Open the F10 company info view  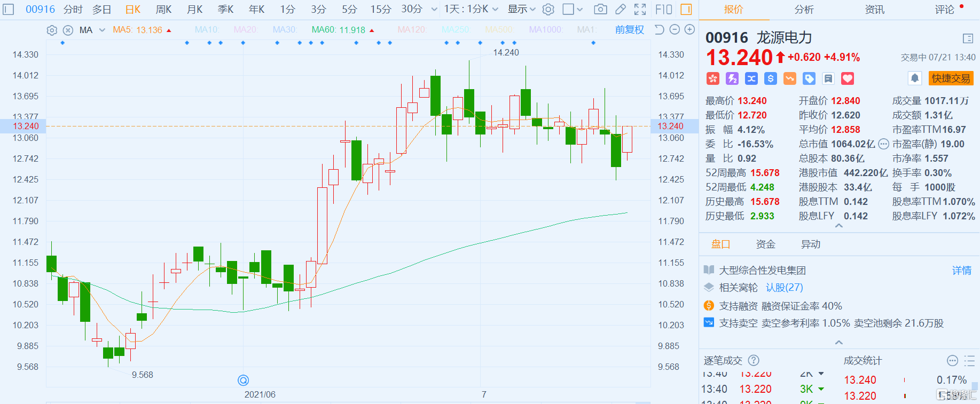click(664, 9)
